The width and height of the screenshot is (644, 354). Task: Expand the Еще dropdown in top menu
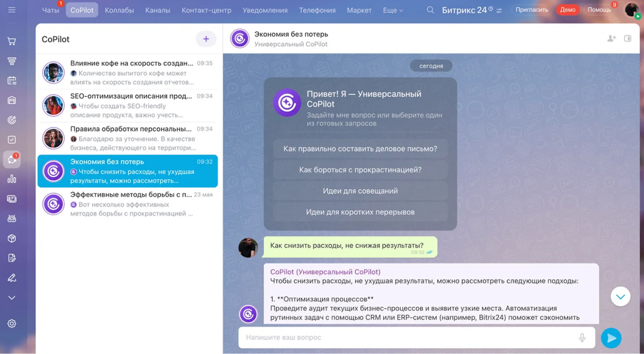click(392, 10)
